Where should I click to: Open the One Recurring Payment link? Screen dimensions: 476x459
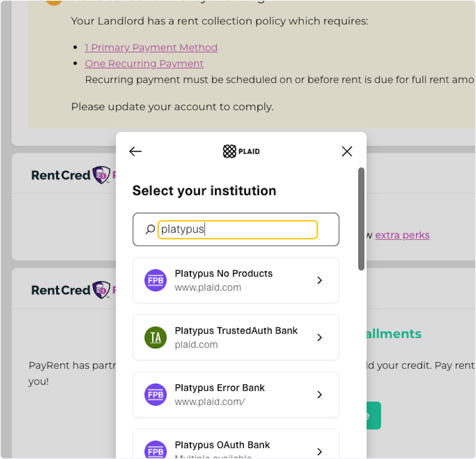[144, 64]
